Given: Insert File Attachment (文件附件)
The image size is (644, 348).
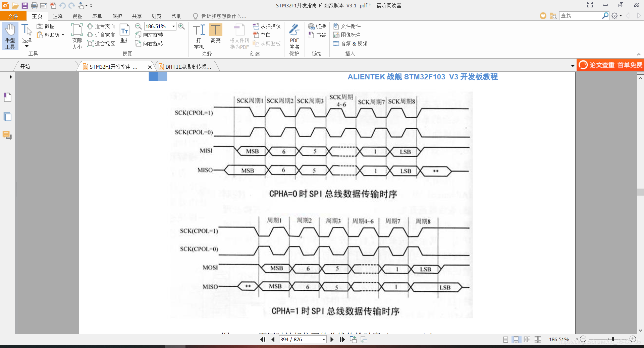Looking at the screenshot, I should click(x=347, y=26).
